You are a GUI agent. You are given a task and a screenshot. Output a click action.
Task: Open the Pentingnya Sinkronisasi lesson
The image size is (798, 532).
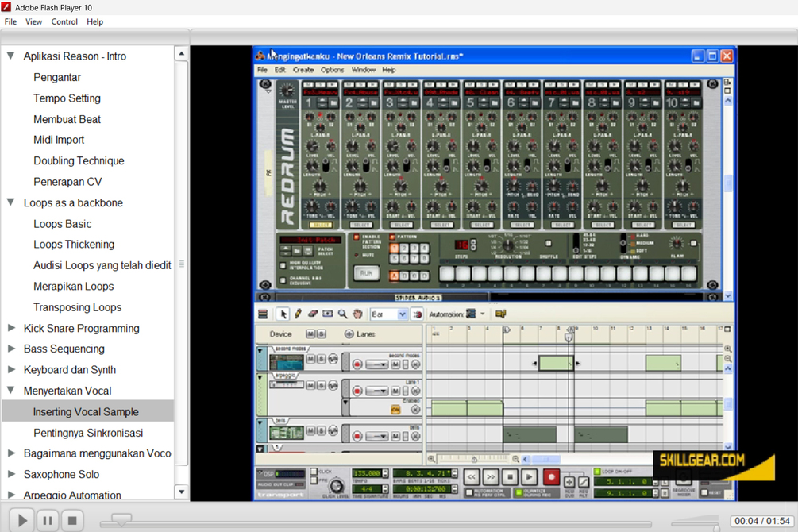click(x=88, y=433)
